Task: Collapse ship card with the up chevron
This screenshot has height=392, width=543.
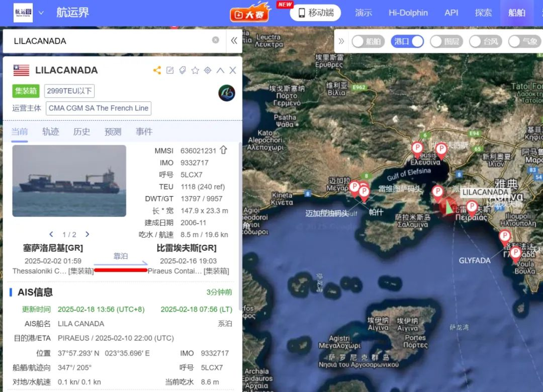Action: pyautogui.click(x=220, y=70)
